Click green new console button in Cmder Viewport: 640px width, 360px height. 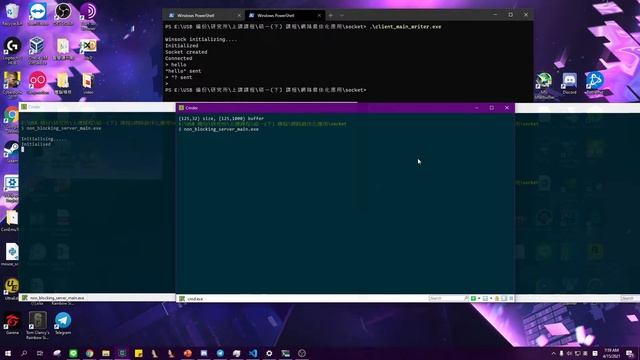point(473,298)
